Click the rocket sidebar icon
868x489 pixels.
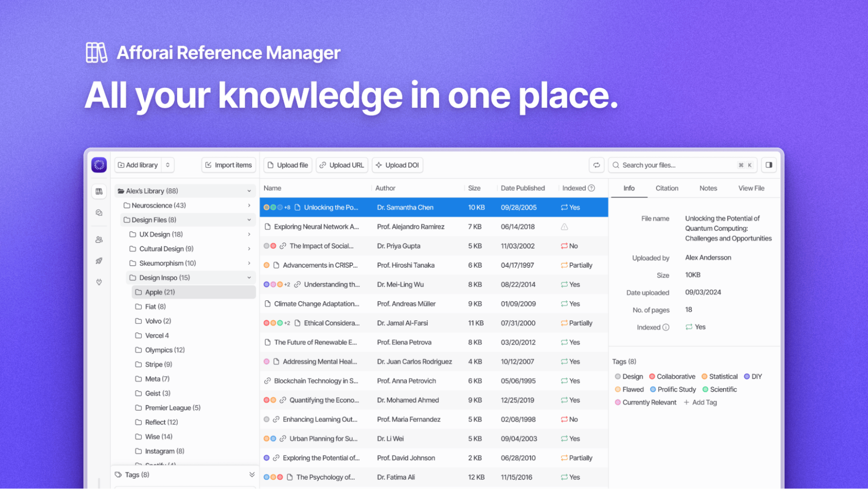[x=99, y=261]
